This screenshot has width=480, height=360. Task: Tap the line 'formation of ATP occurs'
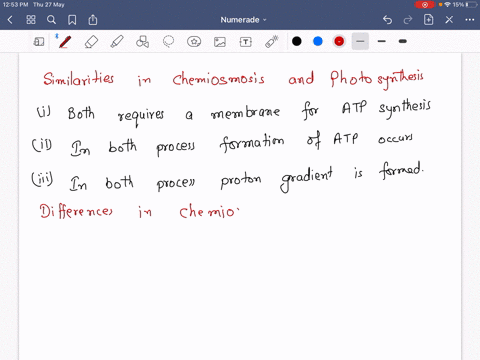click(x=316, y=141)
